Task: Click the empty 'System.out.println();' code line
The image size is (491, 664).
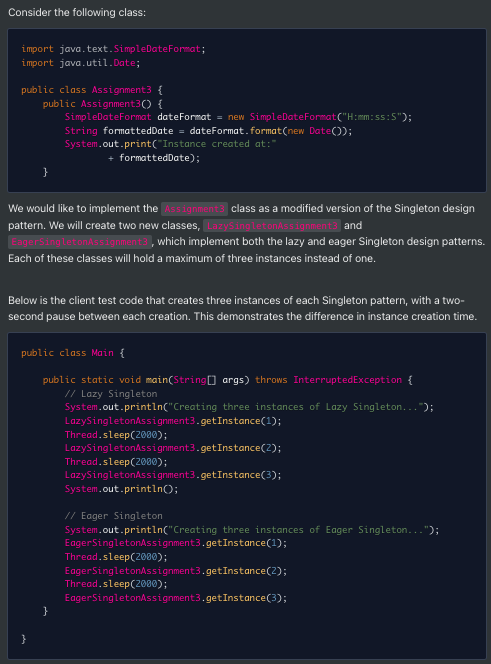Action: click(121, 489)
